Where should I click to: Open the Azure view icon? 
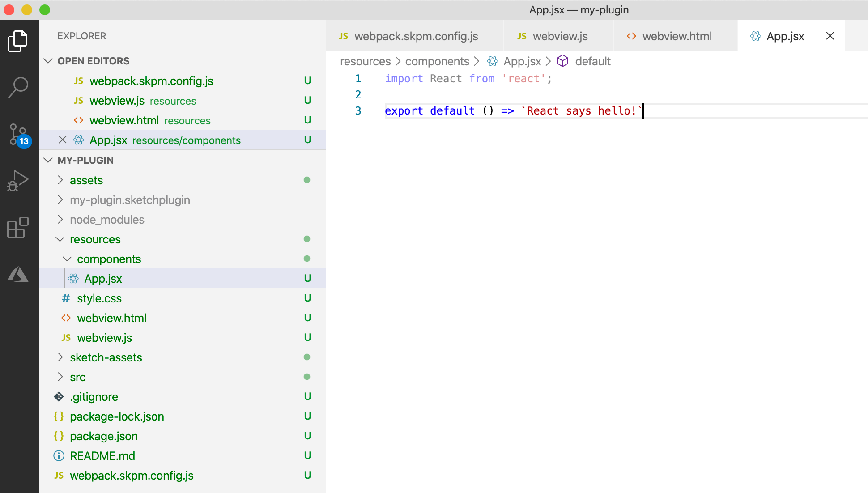[18, 274]
